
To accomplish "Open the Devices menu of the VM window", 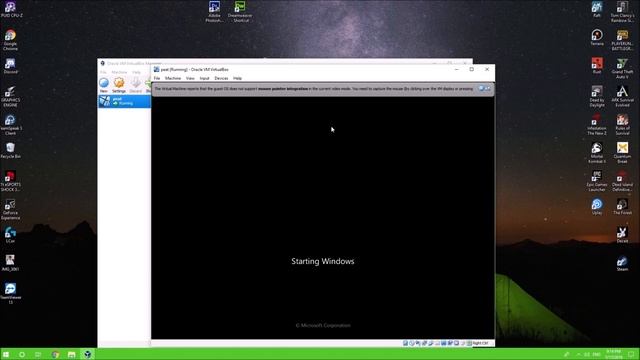I will (221, 78).
